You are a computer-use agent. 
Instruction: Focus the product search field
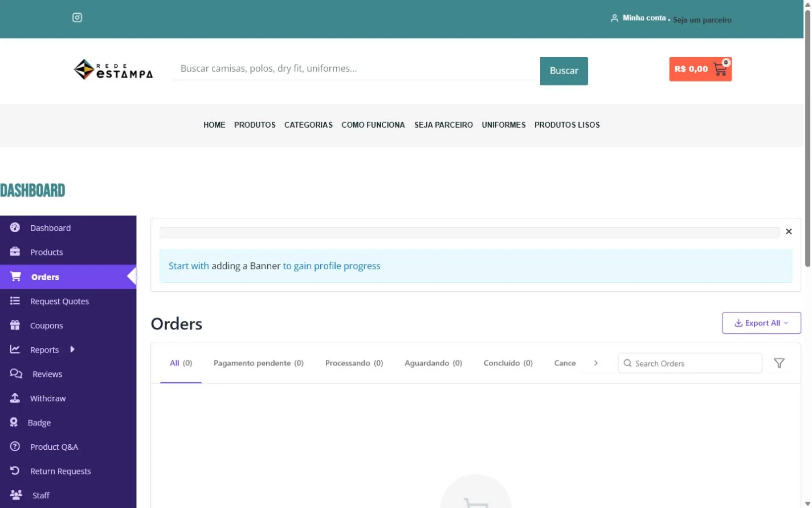tap(357, 68)
